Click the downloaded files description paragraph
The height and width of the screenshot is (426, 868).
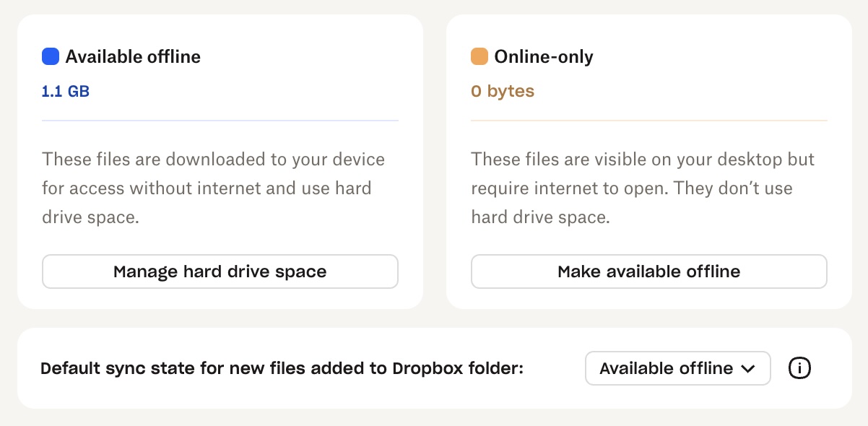213,188
